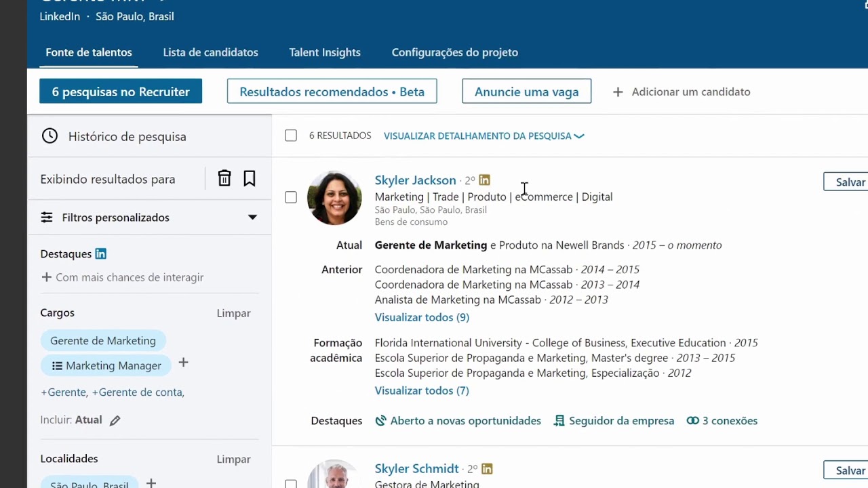This screenshot has height=488, width=868.
Task: Open Configurações do projeto tab
Action: coord(455,52)
